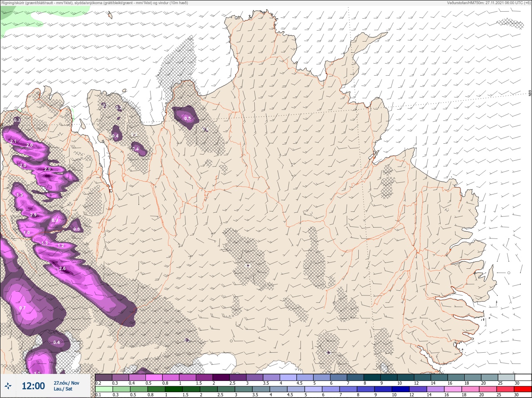
Task: Pick the pale green swatch at 0.1
Action: 103,389
